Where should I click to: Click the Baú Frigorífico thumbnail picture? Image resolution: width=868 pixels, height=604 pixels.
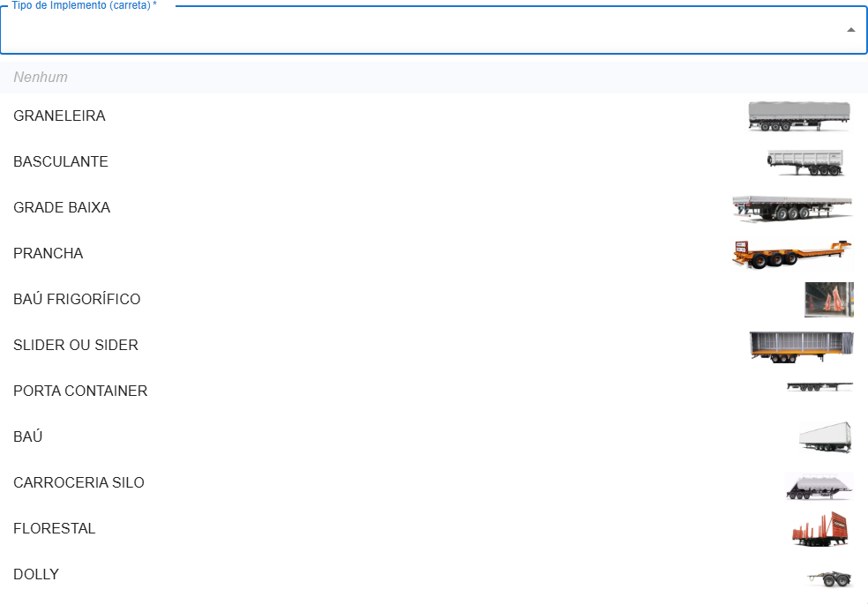828,300
